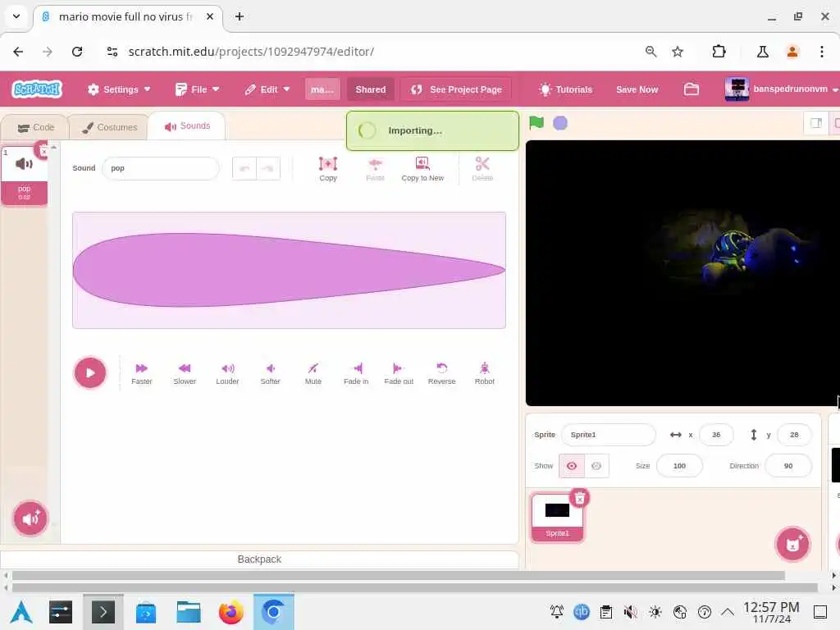840x630 pixels.
Task: Open My Stuff folder icon
Action: point(691,89)
